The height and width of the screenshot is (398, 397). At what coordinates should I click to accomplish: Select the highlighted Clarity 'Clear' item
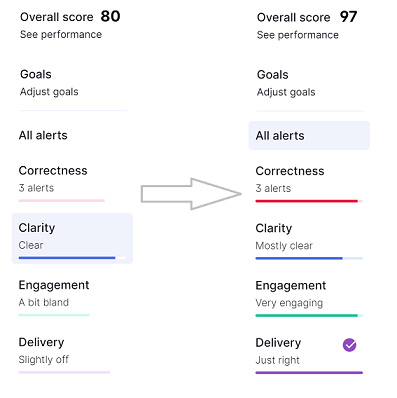[x=72, y=239]
